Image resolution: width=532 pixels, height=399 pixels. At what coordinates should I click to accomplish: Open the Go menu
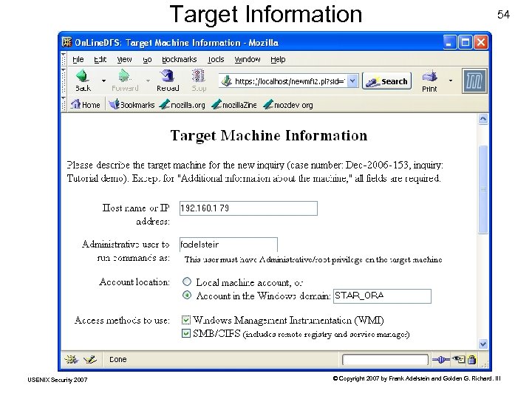click(147, 60)
